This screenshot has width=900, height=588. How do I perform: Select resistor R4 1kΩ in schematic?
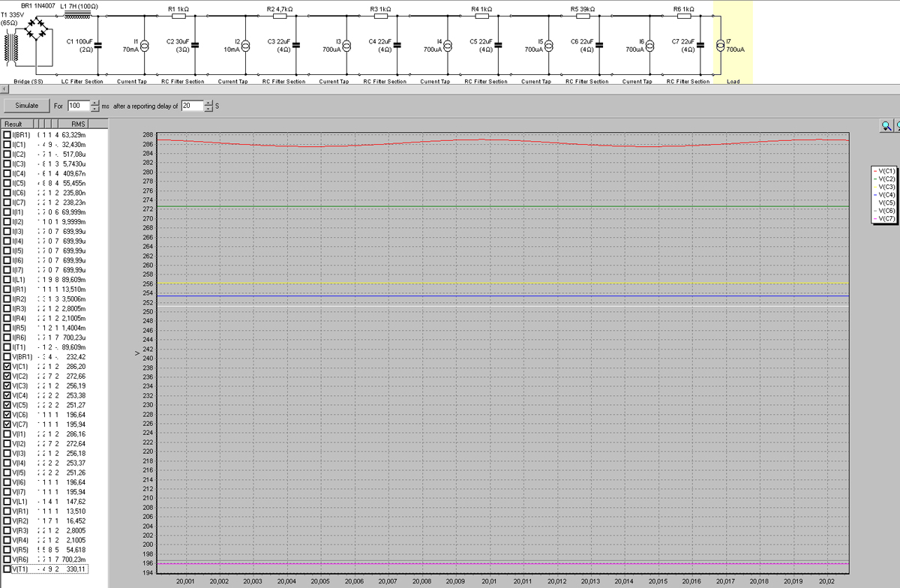[x=482, y=15]
